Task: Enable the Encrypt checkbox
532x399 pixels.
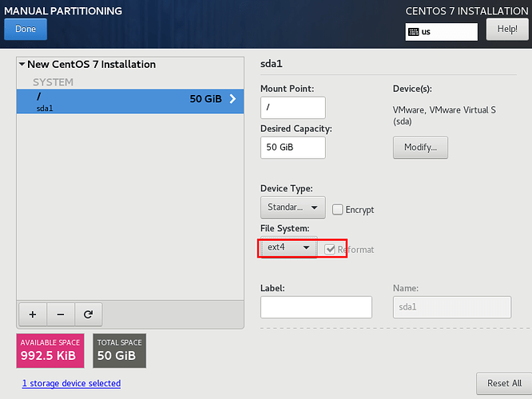Action: pyautogui.click(x=338, y=209)
